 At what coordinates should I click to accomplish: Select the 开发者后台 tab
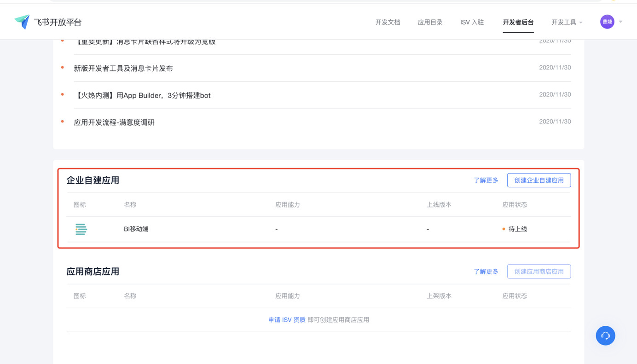point(518,22)
